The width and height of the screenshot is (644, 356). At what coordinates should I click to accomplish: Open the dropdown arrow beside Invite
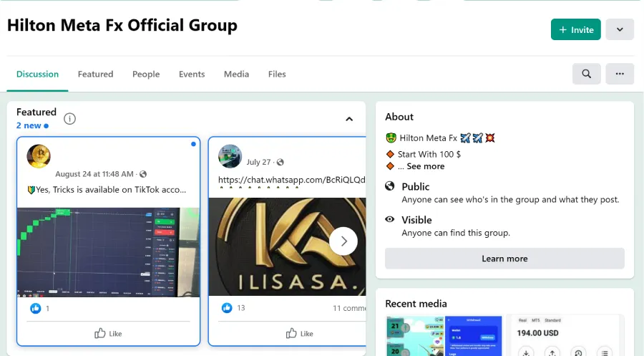620,29
